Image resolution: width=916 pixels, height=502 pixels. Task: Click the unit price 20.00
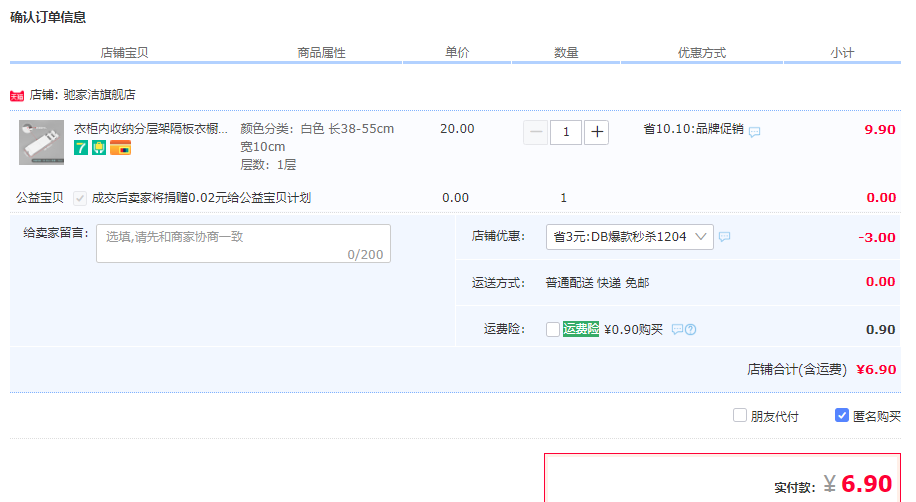[x=457, y=129]
